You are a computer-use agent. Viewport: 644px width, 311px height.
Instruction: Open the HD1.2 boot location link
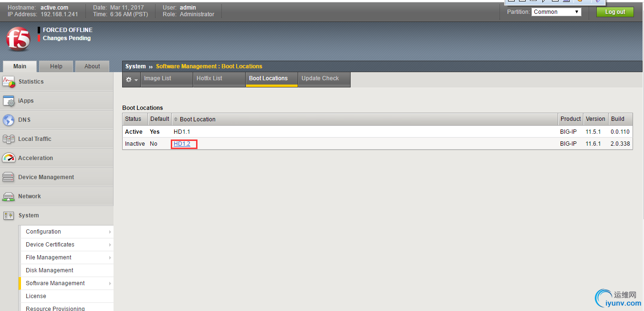pyautogui.click(x=182, y=144)
